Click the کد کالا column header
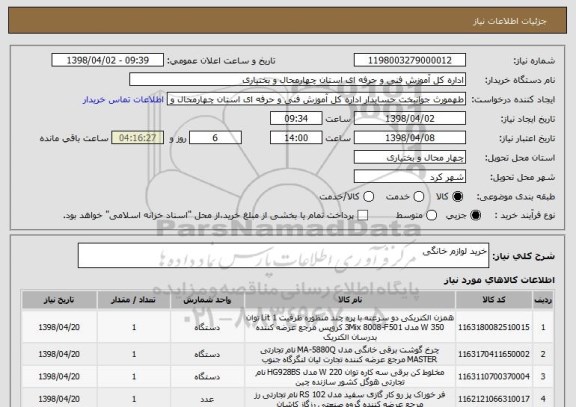Image resolution: width=576 pixels, height=407 pixels. (494, 300)
